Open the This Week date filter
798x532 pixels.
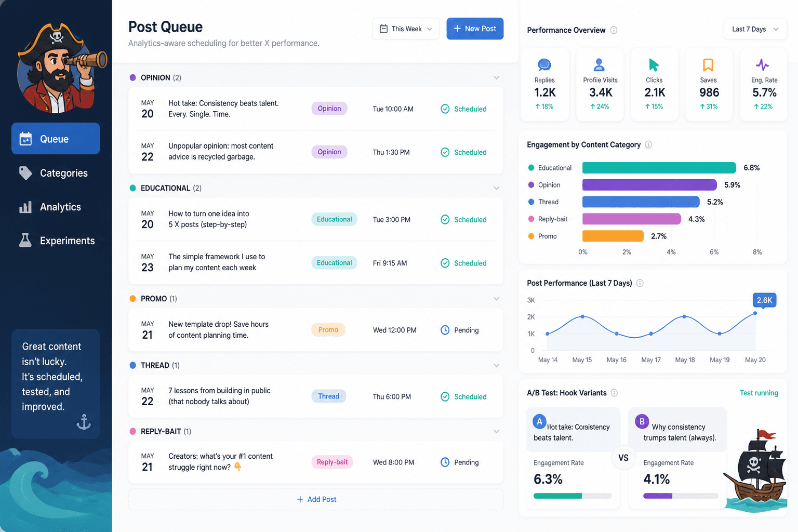[406, 29]
